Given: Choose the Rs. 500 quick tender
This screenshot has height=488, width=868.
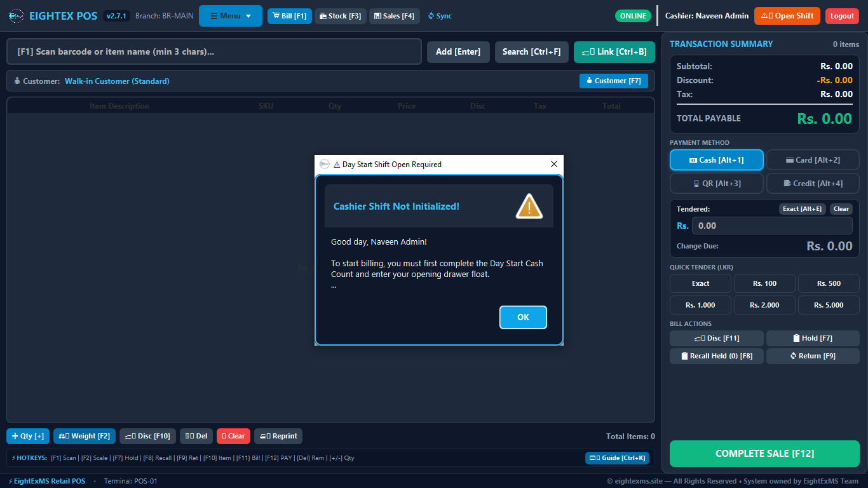Looking at the screenshot, I should coord(829,283).
